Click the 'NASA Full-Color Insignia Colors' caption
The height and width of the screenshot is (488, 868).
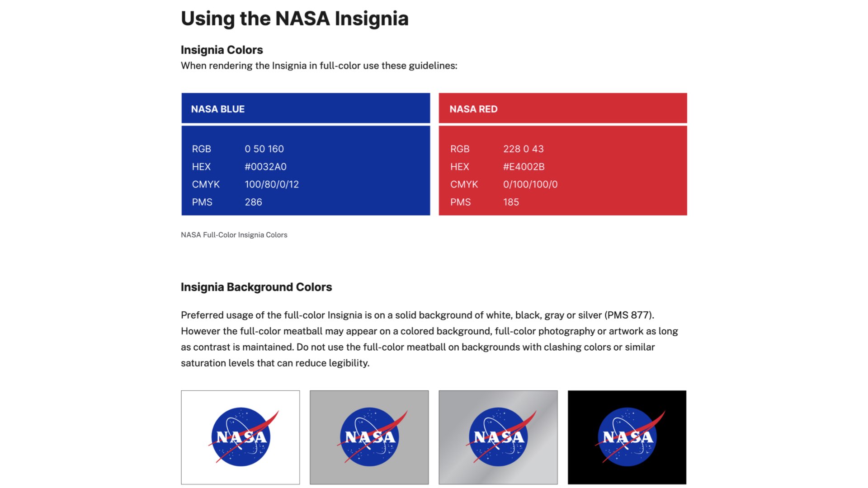[234, 235]
